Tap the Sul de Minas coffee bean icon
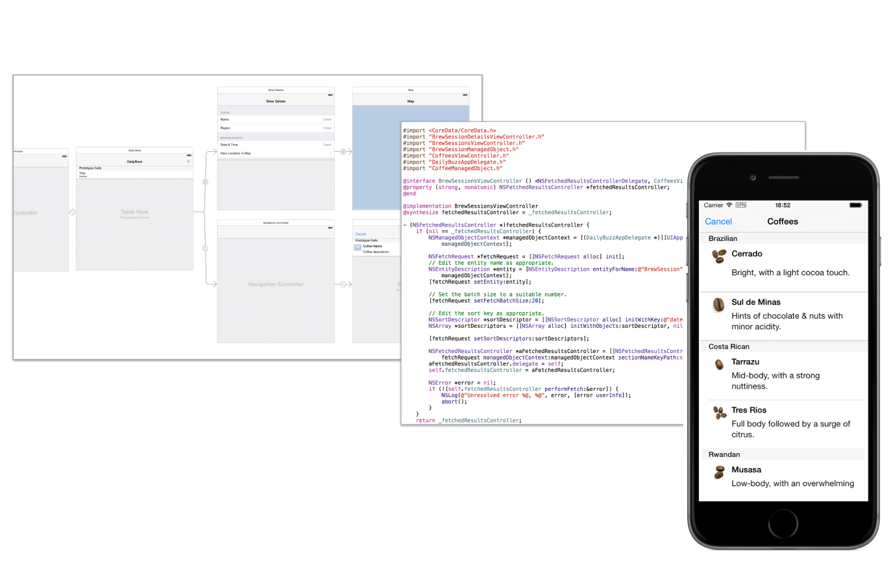Screen dimensions: 891x588 (x=718, y=304)
